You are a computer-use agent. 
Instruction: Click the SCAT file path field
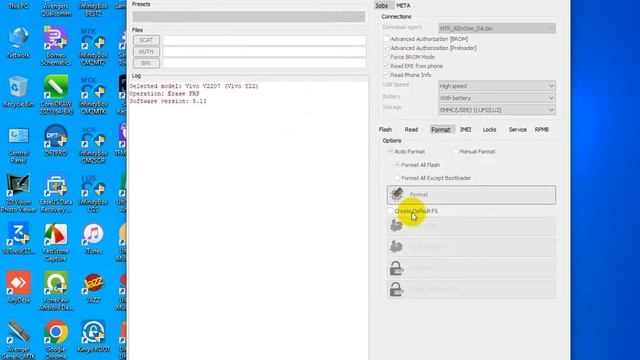pos(264,40)
